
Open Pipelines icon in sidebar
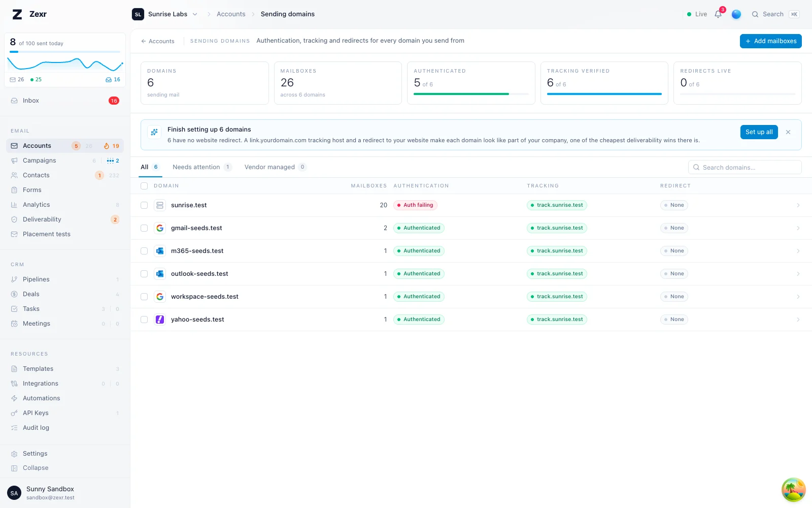click(14, 279)
